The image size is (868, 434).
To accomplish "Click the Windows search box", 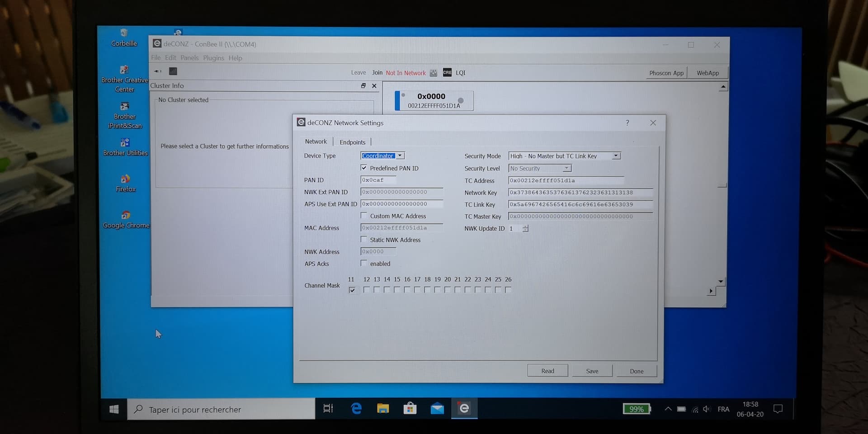I will coord(221,409).
